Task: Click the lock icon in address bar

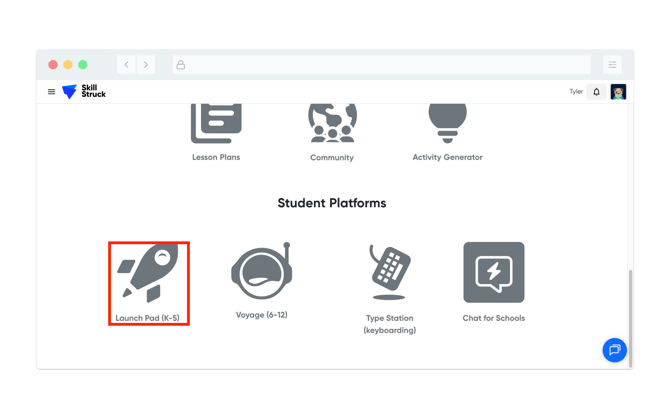Action: [x=181, y=65]
